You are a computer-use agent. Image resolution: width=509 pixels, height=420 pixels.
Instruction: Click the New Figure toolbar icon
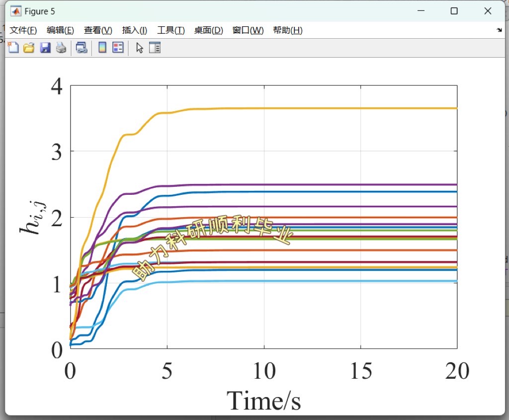click(13, 48)
